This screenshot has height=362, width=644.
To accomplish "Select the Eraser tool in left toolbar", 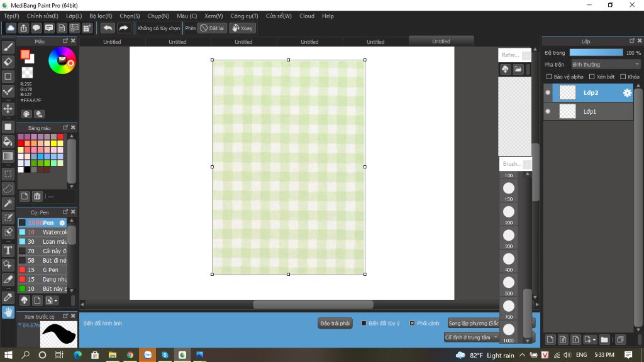I will (x=8, y=62).
